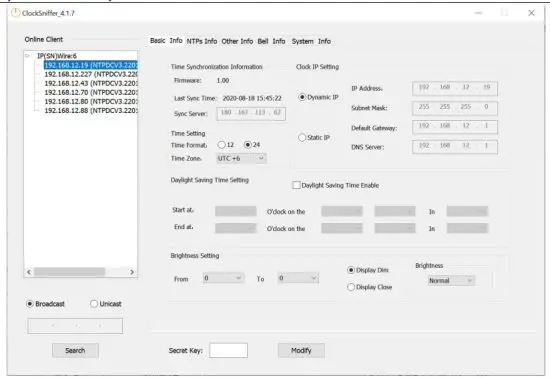Image resolution: width=550 pixels, height=378 pixels.
Task: Open the Basic Info tab
Action: click(166, 41)
